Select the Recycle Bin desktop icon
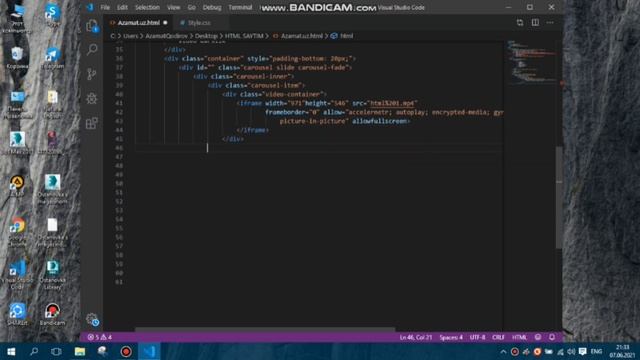This screenshot has width=640, height=360. click(17, 58)
